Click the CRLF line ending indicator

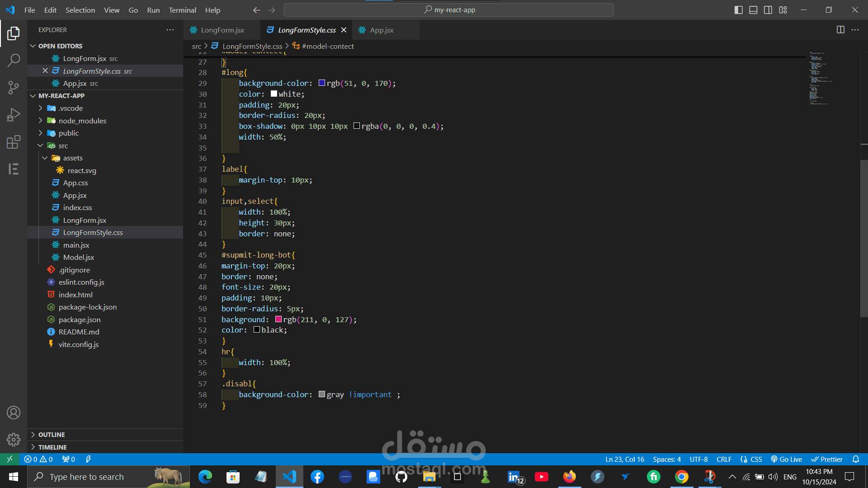click(724, 459)
